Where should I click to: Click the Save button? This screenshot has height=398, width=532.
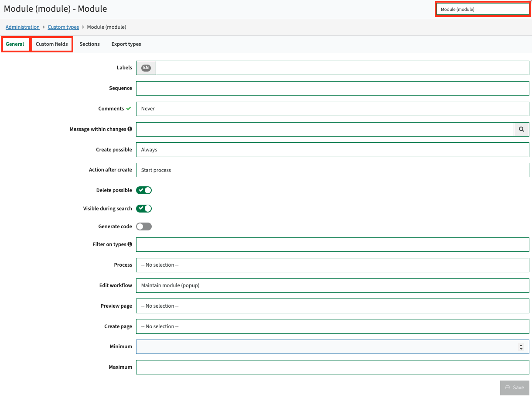[515, 388]
